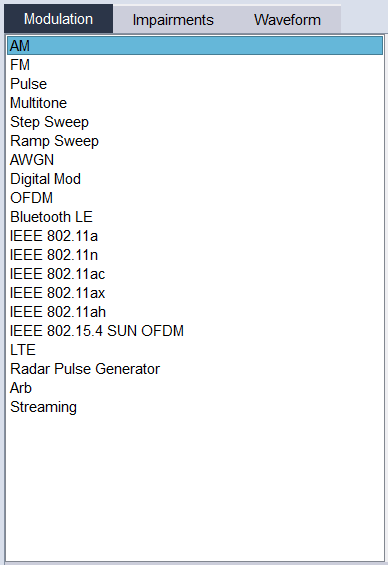
Task: Select IEEE 802.11a from the list
Action: pos(195,236)
